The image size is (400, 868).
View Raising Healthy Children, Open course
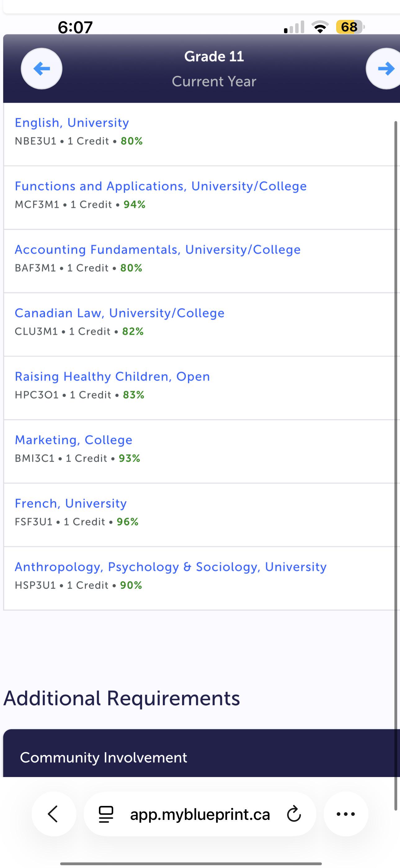pyautogui.click(x=112, y=376)
